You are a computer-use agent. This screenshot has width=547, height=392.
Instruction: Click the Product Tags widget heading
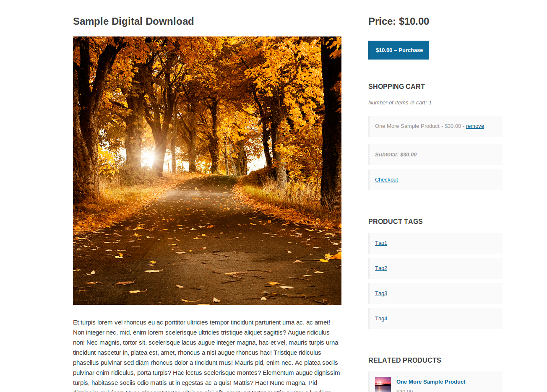click(x=395, y=222)
